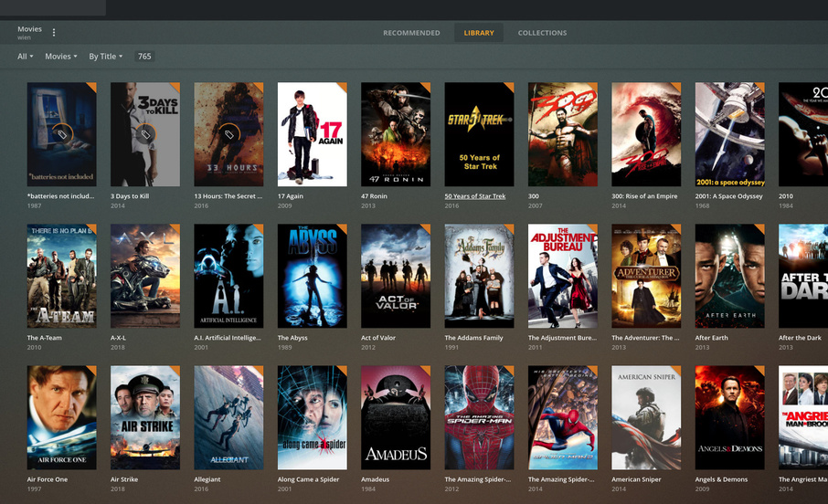Open the By Title sort dropdown
The width and height of the screenshot is (828, 504).
point(106,57)
